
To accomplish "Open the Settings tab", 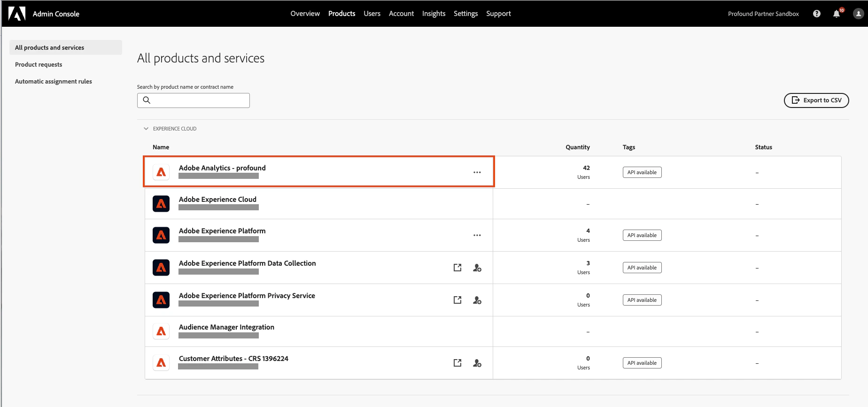I will coord(465,14).
